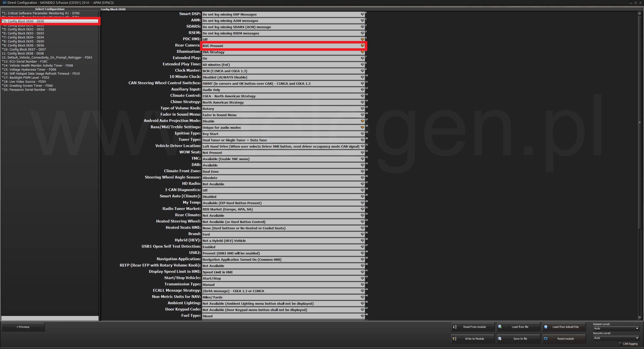
Task: Click the Load from file button
Action: [518, 327]
